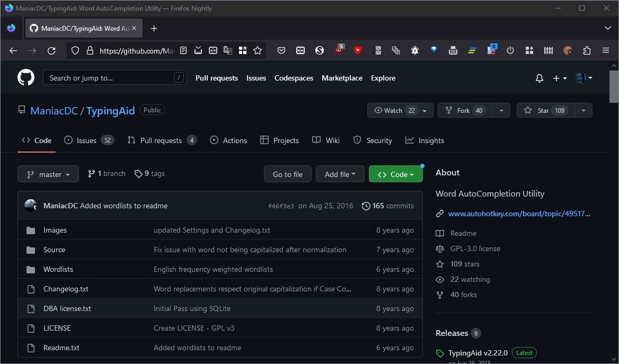Screen dimensions: 619x364
Task: Open the notifications bell
Action: click(x=539, y=78)
